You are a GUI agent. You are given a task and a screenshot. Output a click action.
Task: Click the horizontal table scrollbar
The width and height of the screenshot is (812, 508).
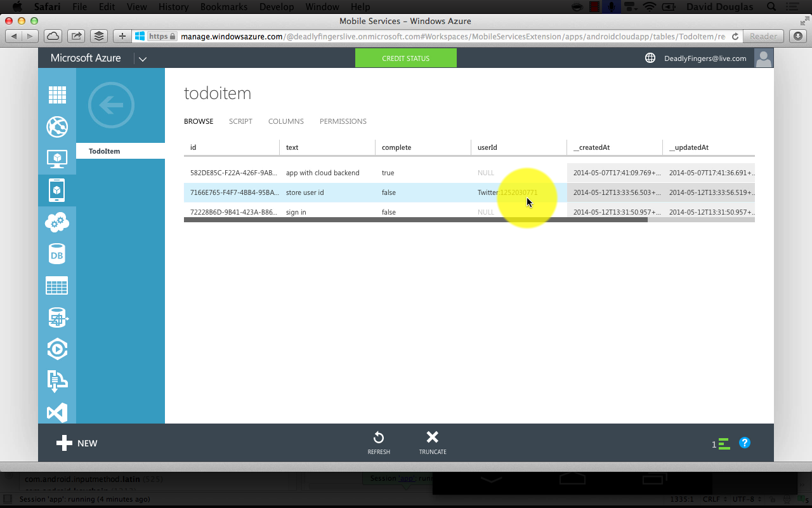pos(416,220)
